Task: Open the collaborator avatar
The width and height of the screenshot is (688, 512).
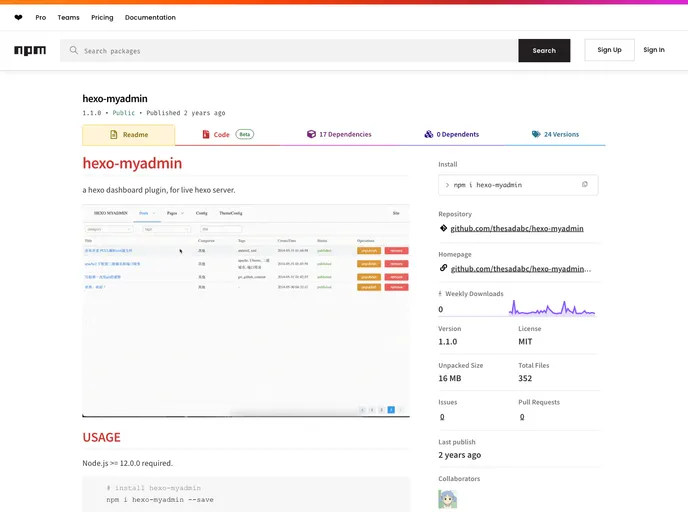Action: (x=448, y=499)
